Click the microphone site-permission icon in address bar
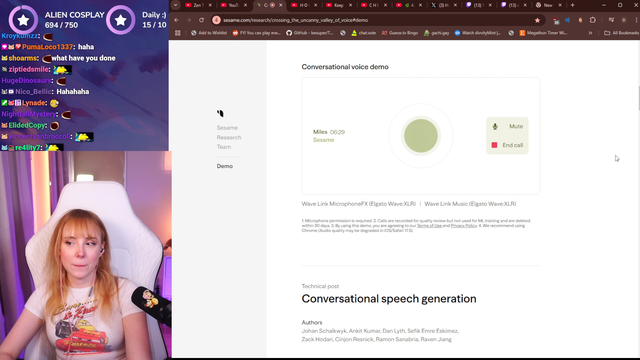Screen dimensions: 640x360 tap(216, 20)
